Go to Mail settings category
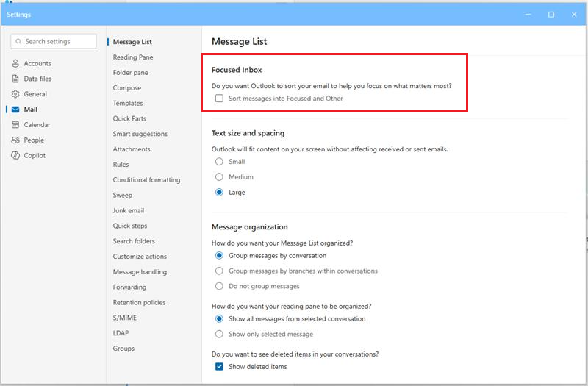The width and height of the screenshot is (588, 386). click(30, 110)
